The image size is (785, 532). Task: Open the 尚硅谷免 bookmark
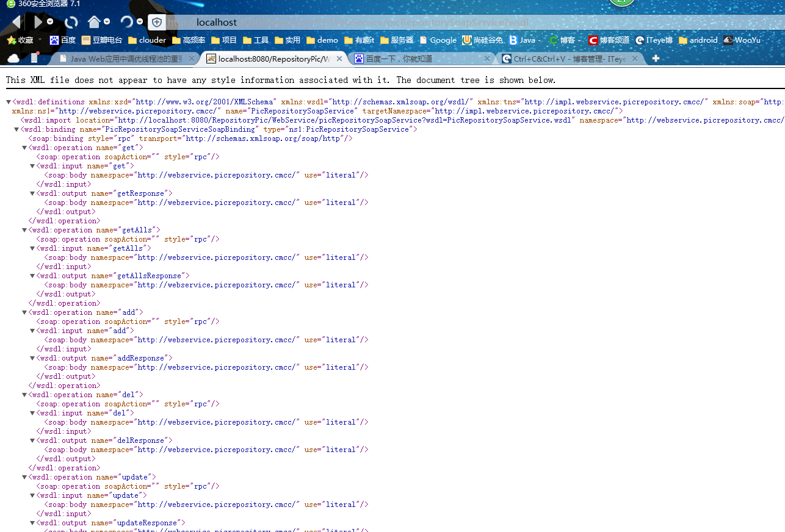483,40
